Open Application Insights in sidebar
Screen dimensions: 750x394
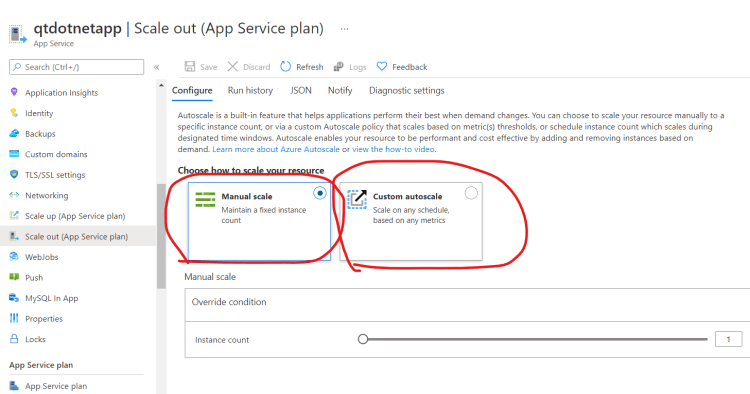click(x=61, y=93)
